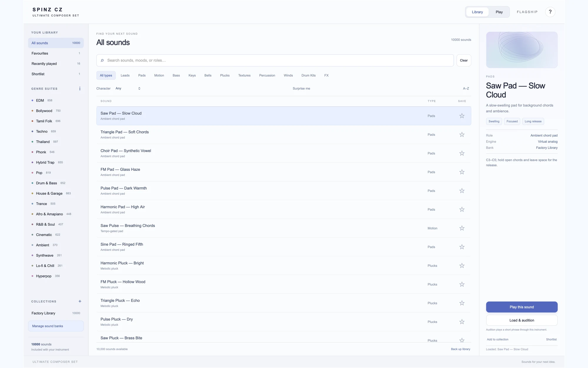
Task: Star Saw Pulse — Breathing Chords
Action: [x=462, y=228]
